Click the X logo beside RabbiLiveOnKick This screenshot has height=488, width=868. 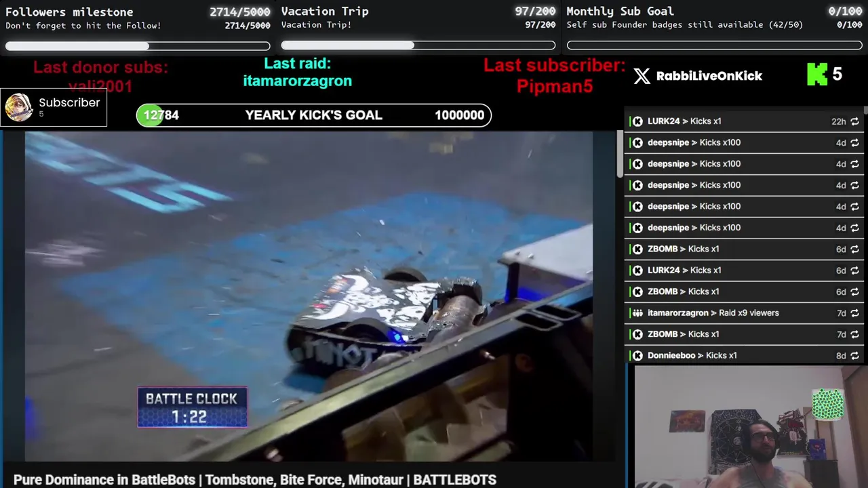(642, 76)
